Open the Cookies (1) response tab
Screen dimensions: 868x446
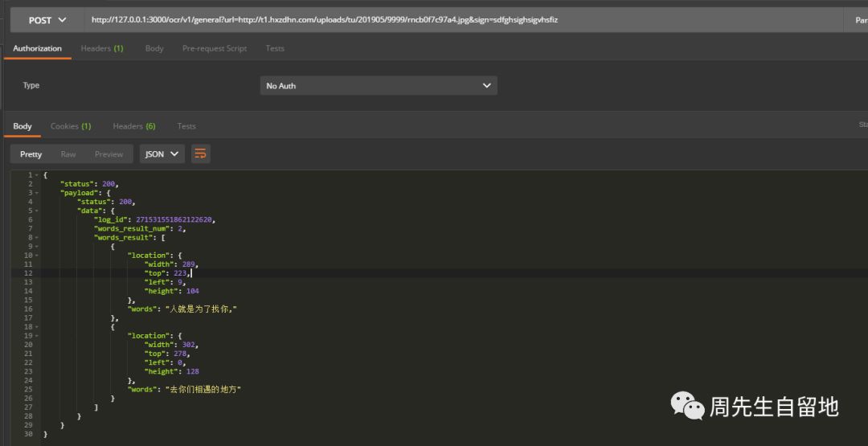click(x=70, y=126)
